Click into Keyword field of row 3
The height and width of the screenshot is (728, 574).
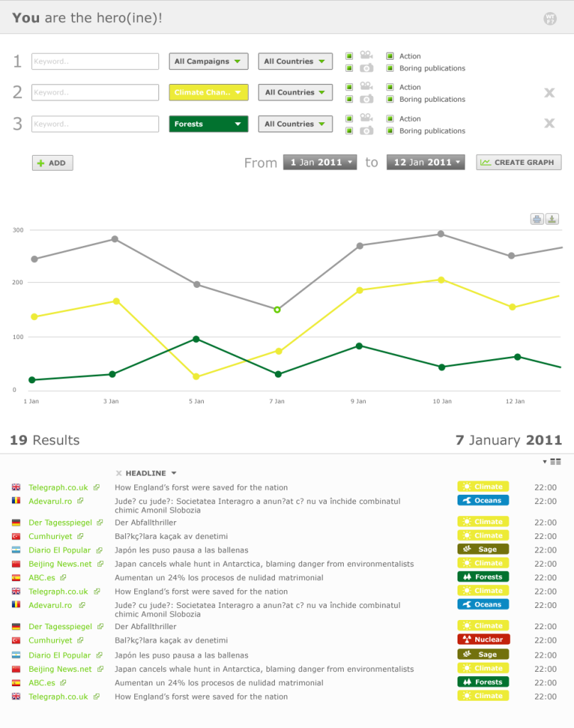[x=95, y=124]
